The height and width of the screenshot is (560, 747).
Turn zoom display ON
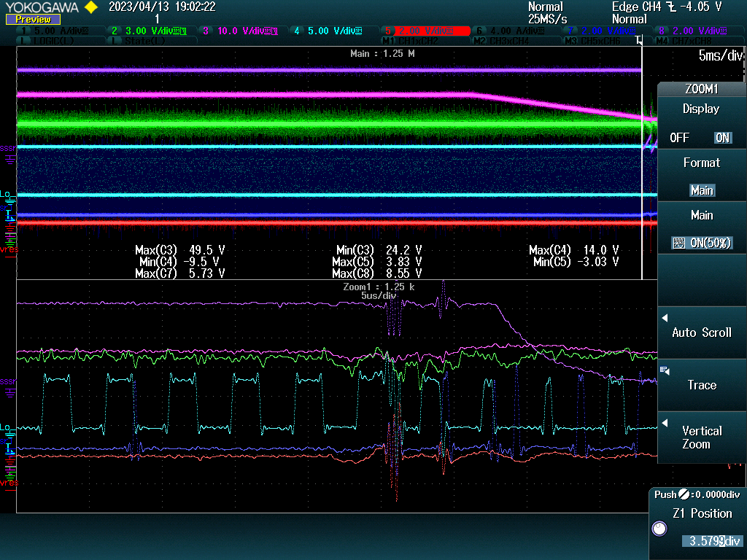pyautogui.click(x=722, y=138)
